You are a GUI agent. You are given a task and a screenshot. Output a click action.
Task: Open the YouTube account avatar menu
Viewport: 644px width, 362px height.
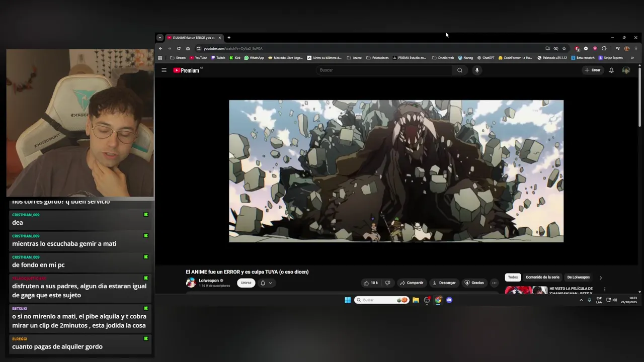626,70
